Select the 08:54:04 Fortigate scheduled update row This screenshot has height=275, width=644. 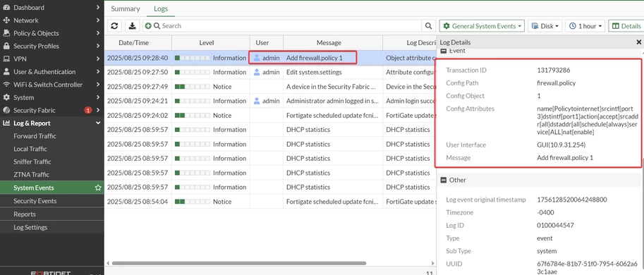(270, 202)
